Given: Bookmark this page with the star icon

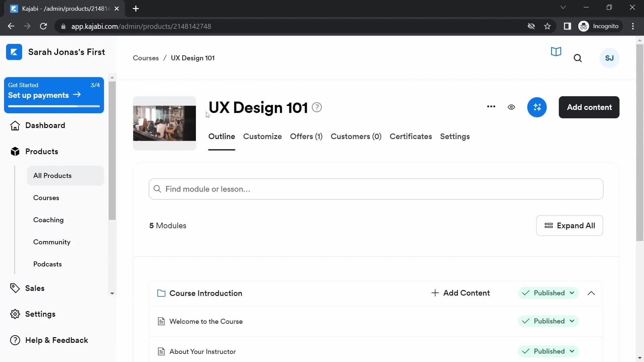Looking at the screenshot, I should (x=547, y=26).
